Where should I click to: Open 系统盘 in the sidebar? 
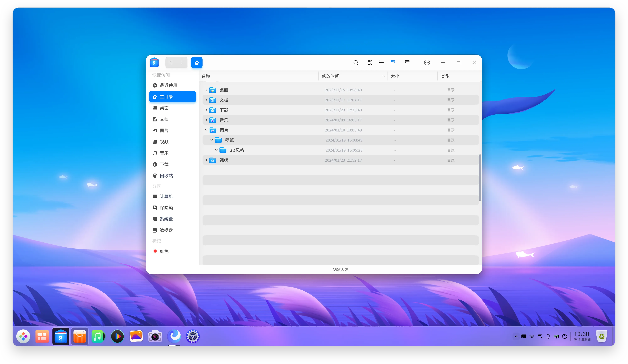[x=172, y=219]
